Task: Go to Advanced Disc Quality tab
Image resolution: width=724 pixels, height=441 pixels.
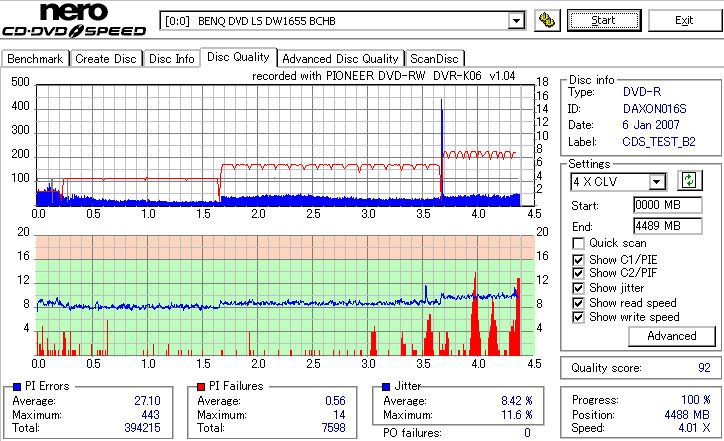Action: (x=340, y=59)
